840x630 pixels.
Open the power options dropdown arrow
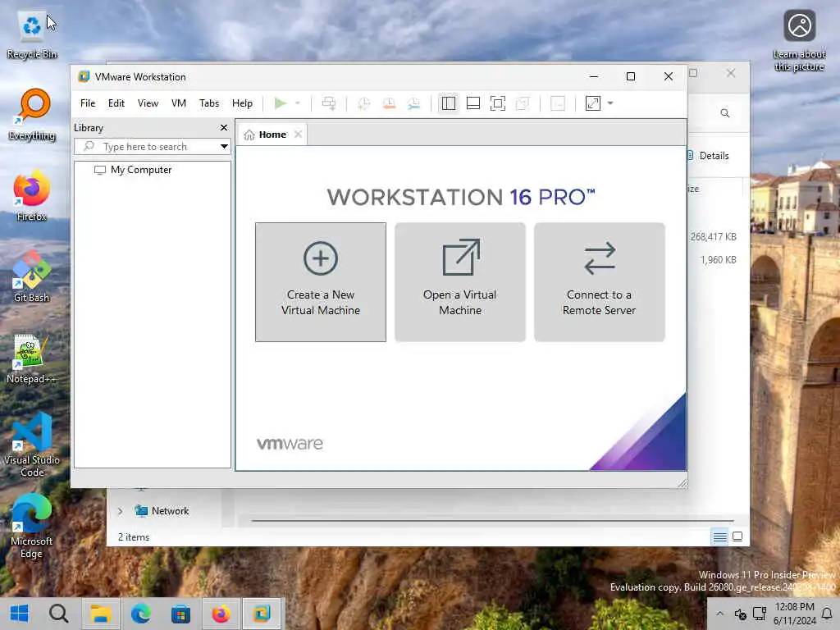pyautogui.click(x=297, y=103)
